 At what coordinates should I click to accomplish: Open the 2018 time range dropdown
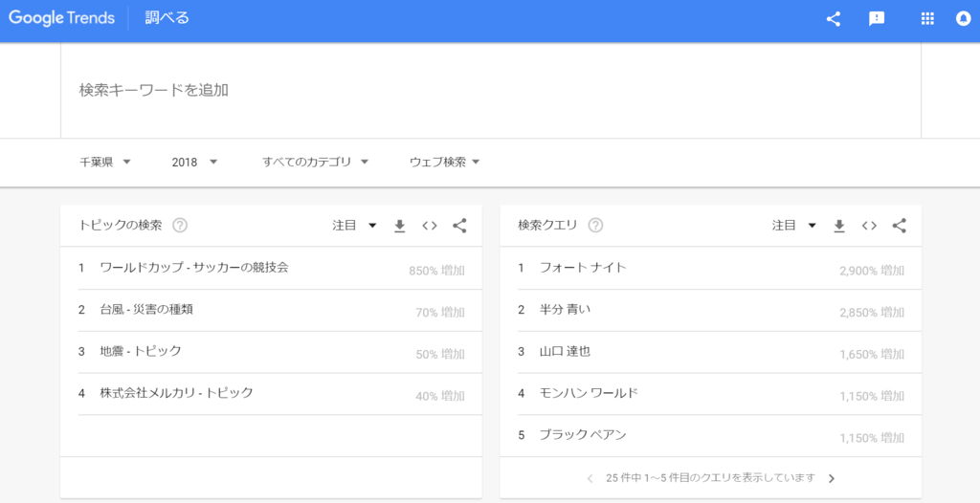tap(194, 163)
